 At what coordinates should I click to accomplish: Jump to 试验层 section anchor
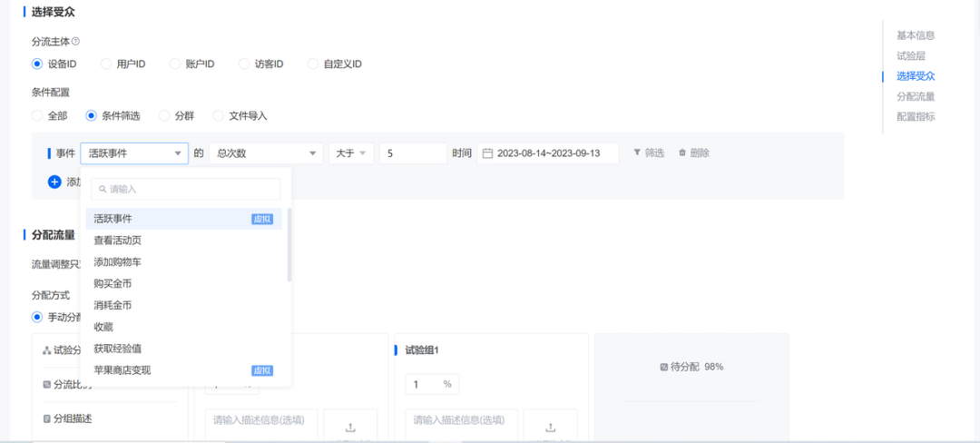911,55
